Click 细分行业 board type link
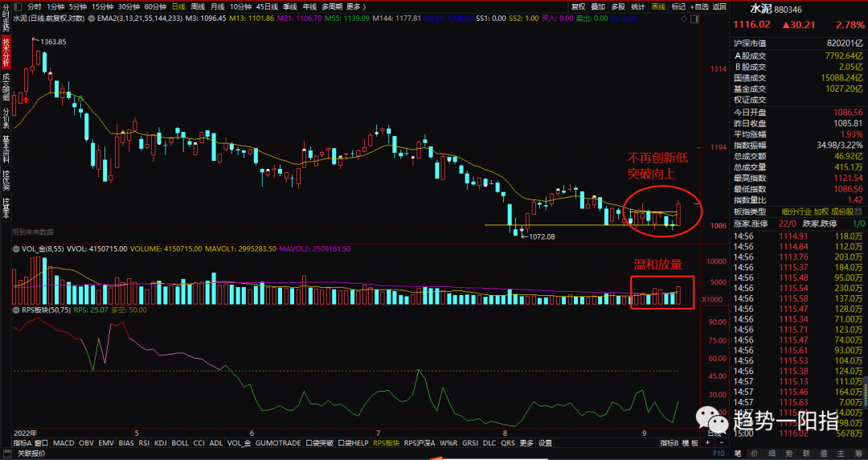The height and width of the screenshot is (460, 868). coord(796,212)
